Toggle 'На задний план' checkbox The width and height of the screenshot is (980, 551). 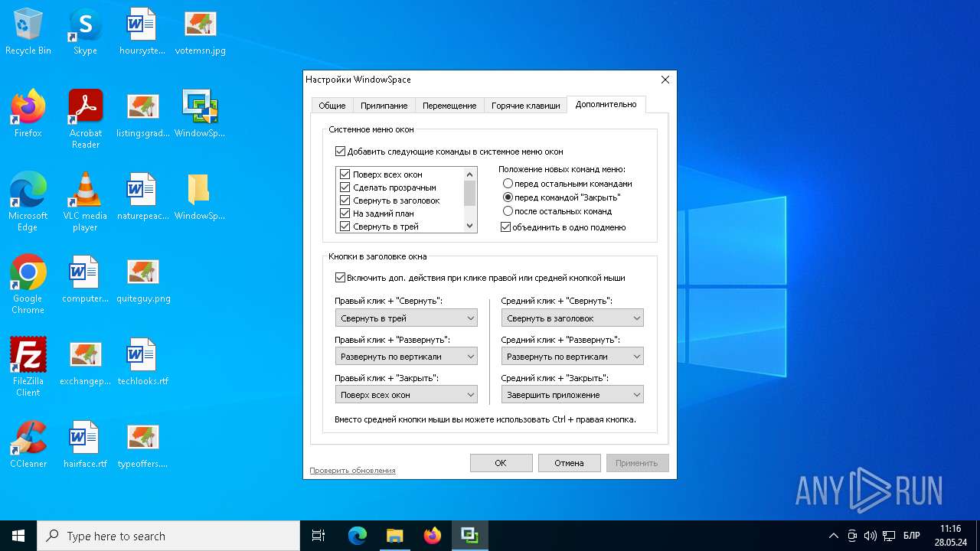345,214
